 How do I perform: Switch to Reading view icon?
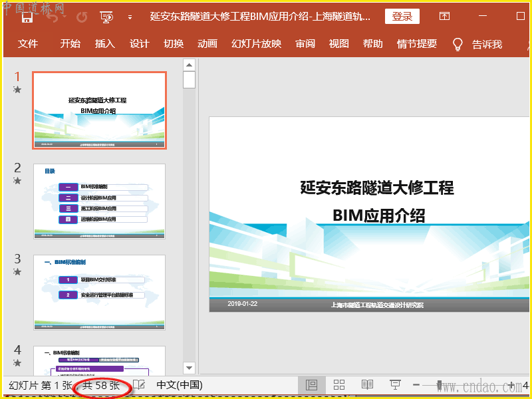[367, 385]
